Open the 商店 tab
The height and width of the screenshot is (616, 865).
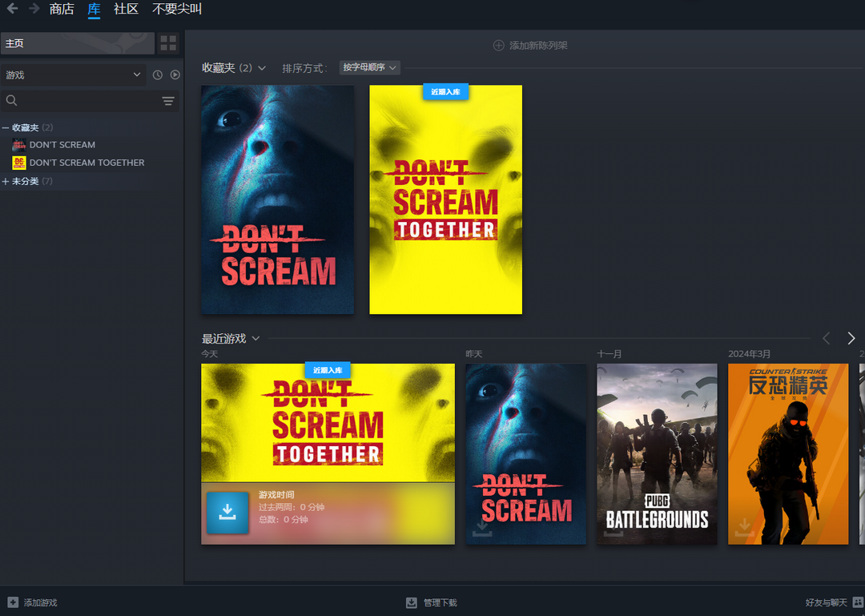[x=62, y=10]
